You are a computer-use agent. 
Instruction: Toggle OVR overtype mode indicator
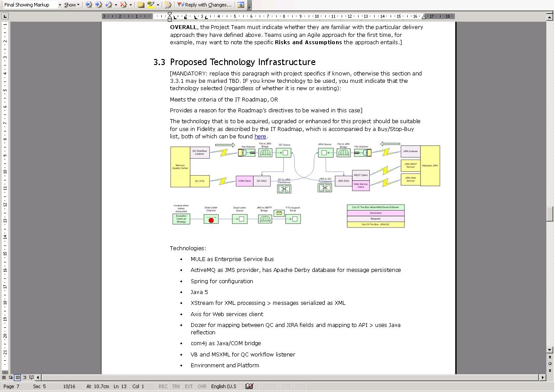(x=202, y=386)
